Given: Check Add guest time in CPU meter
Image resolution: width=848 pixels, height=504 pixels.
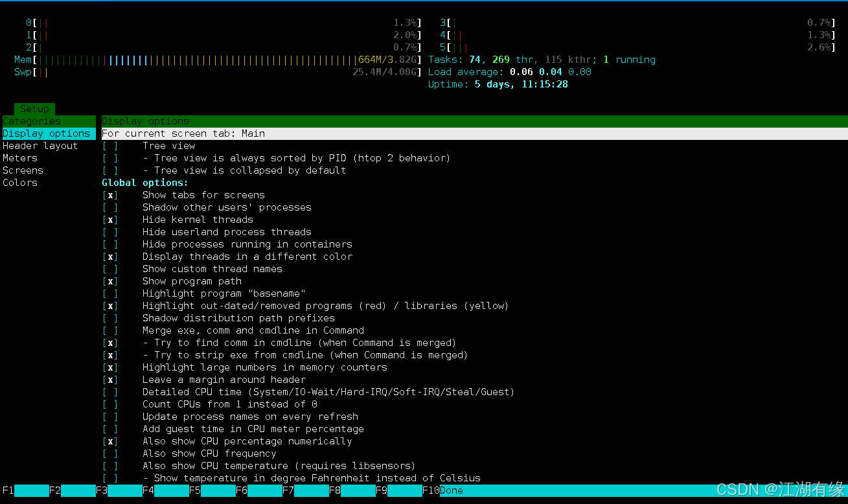Looking at the screenshot, I should (x=110, y=429).
